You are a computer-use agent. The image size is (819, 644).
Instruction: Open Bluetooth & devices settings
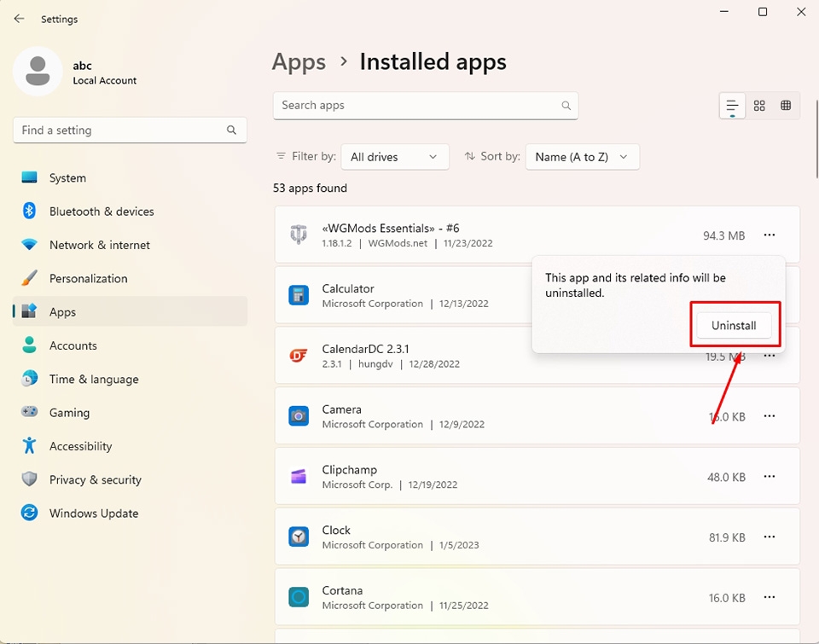click(130, 211)
